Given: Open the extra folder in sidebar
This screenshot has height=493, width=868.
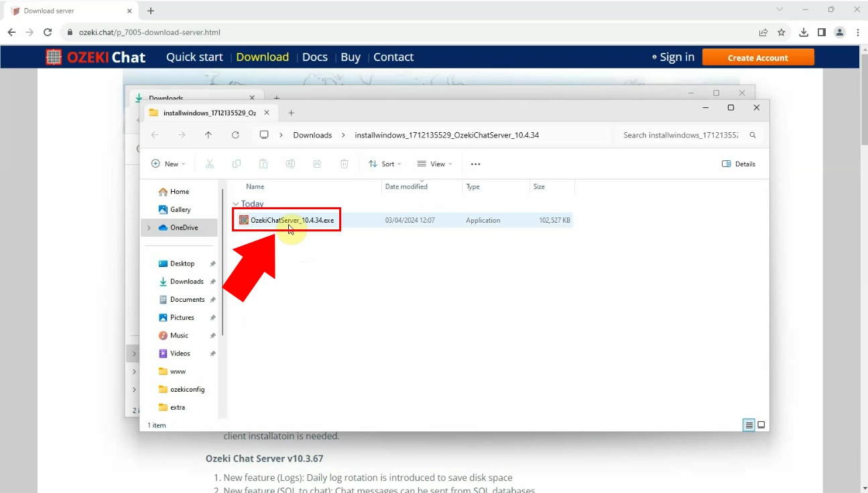Looking at the screenshot, I should [x=172, y=407].
